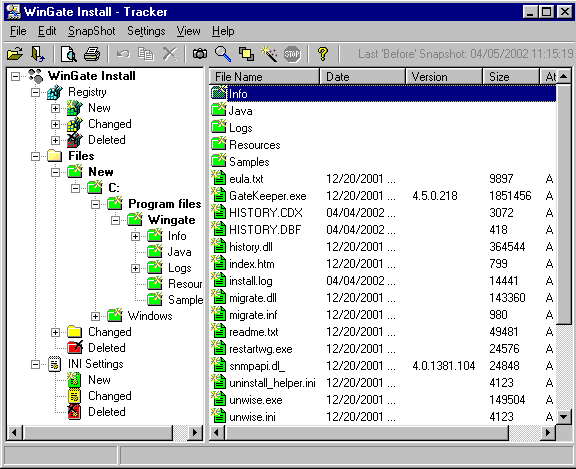The image size is (576, 469).
Task: Take a snapshot with the camera icon
Action: click(x=200, y=54)
